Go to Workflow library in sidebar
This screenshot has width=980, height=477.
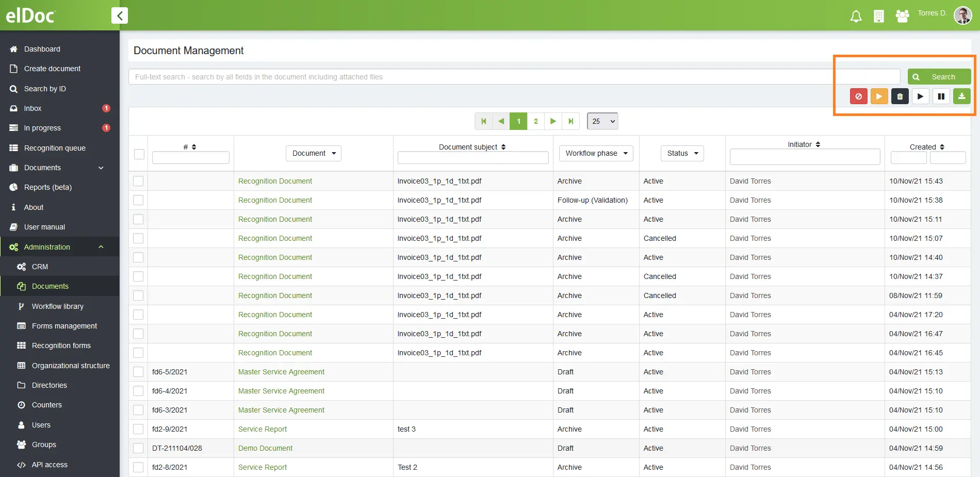point(57,306)
